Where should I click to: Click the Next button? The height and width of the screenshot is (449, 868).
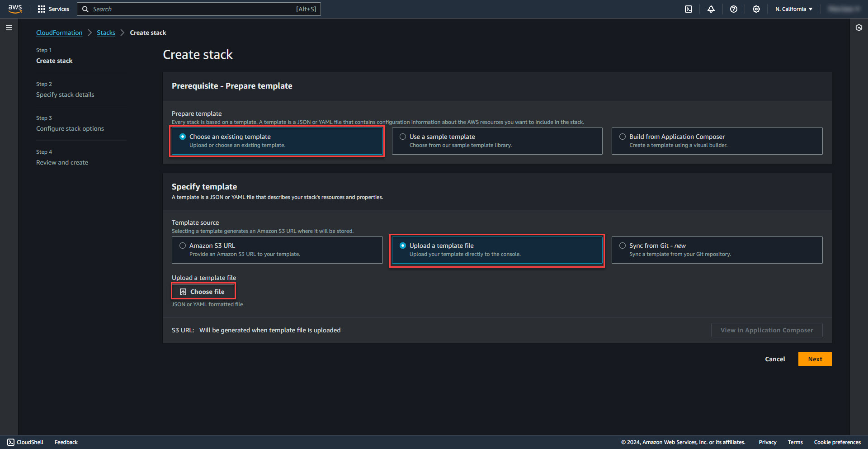coord(815,359)
